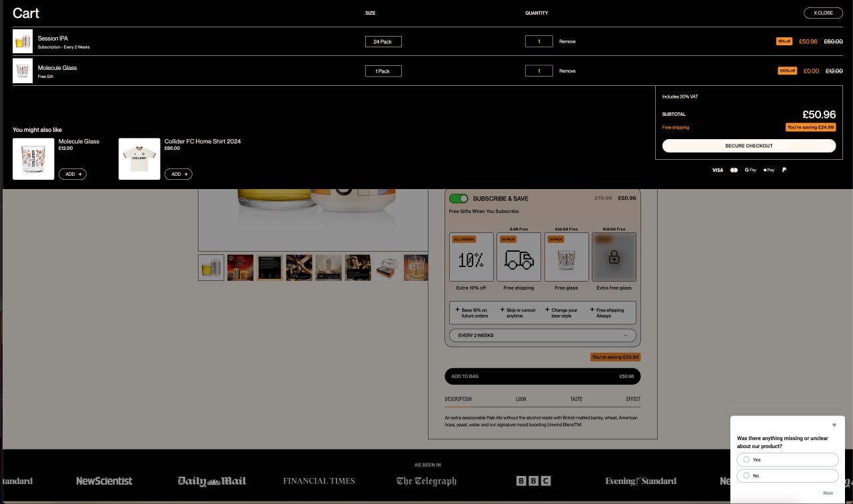Select the sixth product gallery thumbnail
The height and width of the screenshot is (504, 853).
(358, 268)
